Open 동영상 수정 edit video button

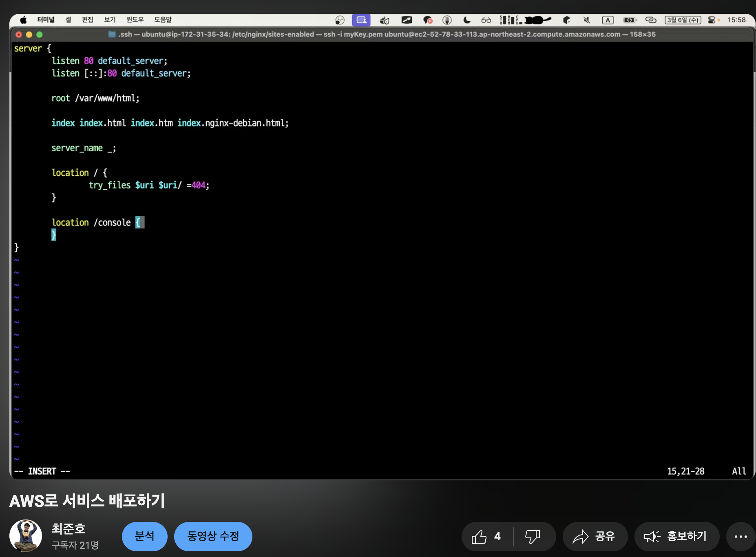coord(213,536)
